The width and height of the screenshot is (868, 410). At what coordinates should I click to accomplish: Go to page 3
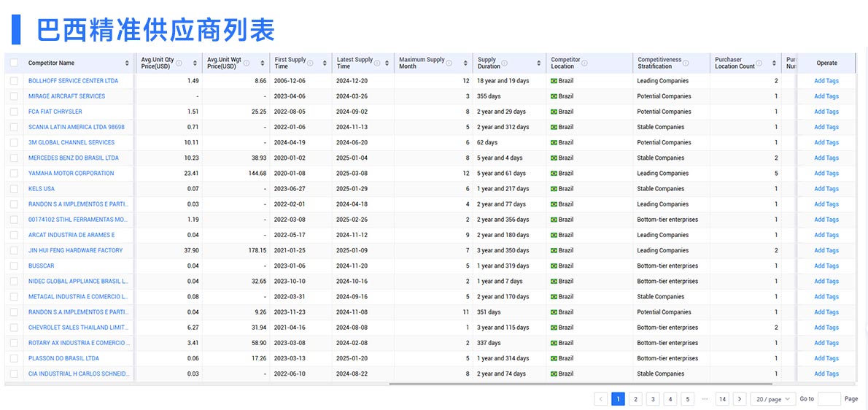[653, 398]
